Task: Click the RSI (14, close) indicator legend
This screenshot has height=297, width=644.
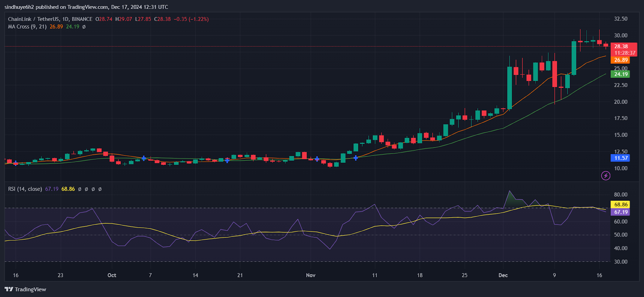Action: pyautogui.click(x=25, y=189)
